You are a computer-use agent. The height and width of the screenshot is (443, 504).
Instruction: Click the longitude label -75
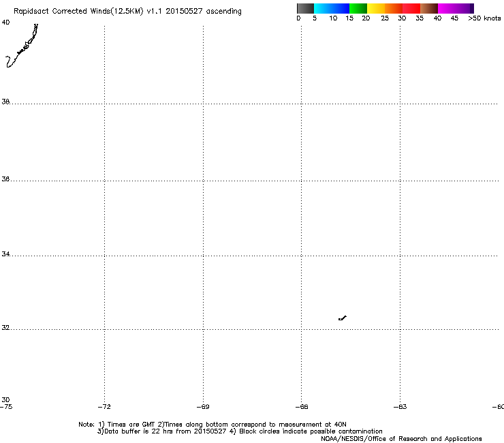click(6, 407)
